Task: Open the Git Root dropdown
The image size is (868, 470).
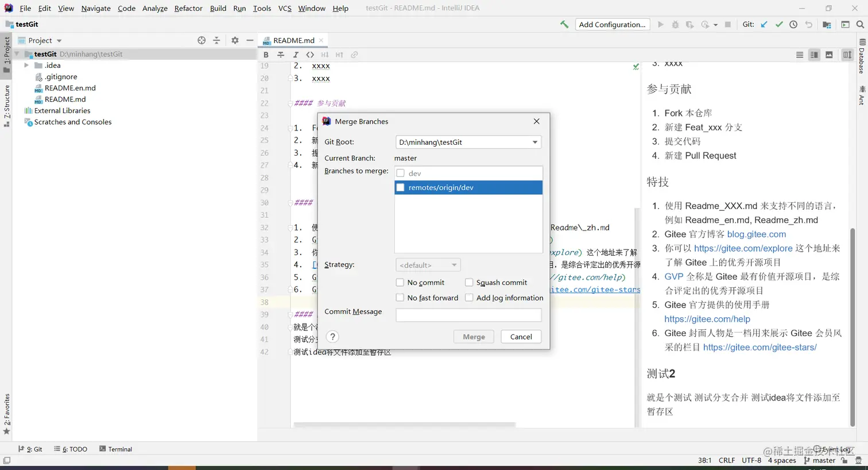Action: 468,142
